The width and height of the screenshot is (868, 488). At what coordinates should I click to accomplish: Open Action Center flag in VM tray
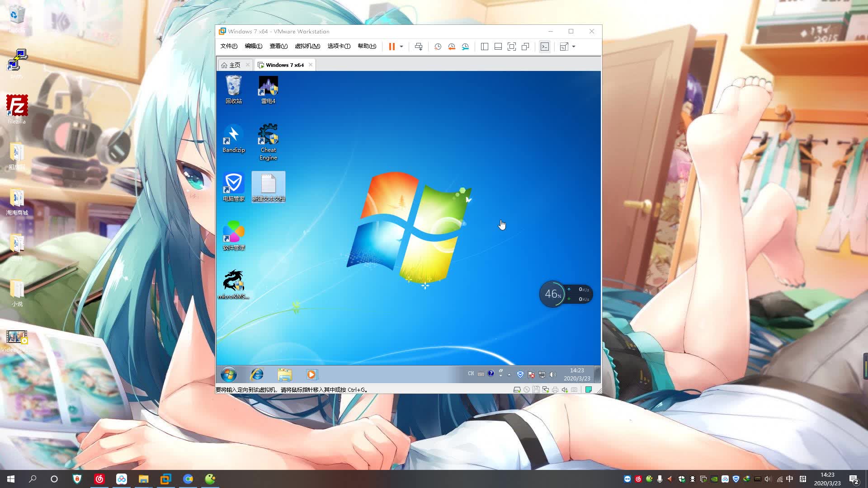531,375
